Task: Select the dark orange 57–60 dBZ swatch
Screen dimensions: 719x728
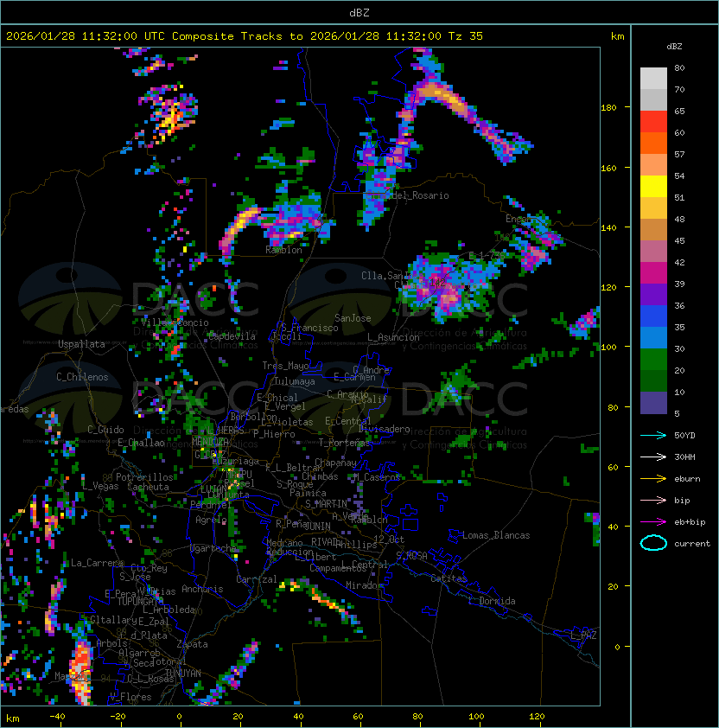Action: click(x=653, y=143)
